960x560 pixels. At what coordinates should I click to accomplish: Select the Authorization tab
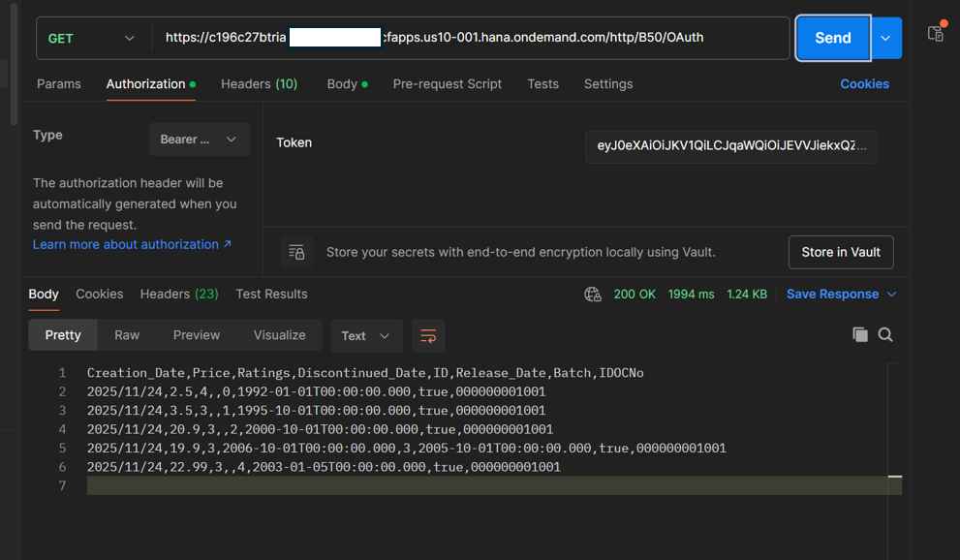(150, 84)
